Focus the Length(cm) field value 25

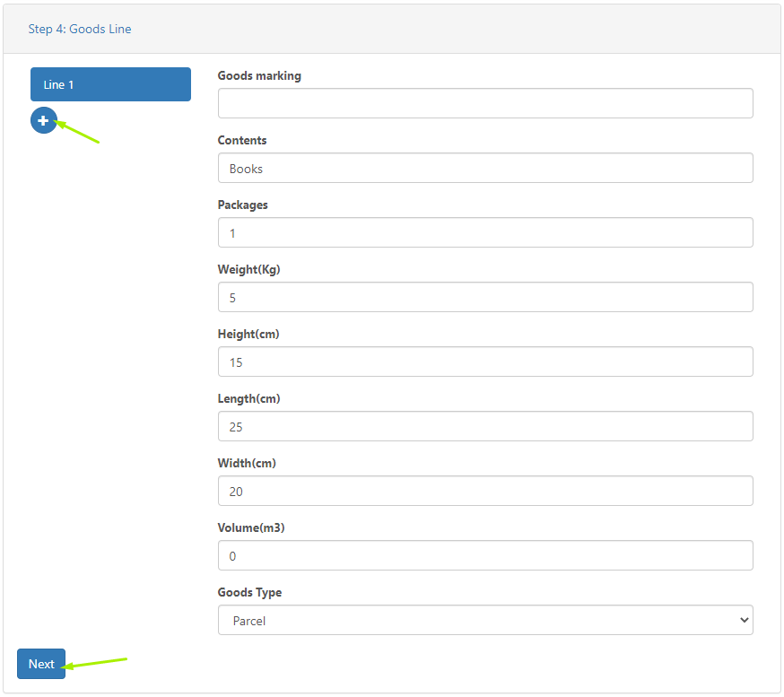coord(484,426)
